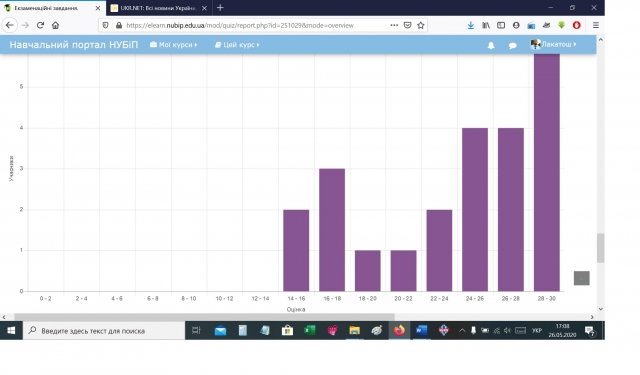Switch to Word on the taskbar
The width and height of the screenshot is (640, 375).
421,331
